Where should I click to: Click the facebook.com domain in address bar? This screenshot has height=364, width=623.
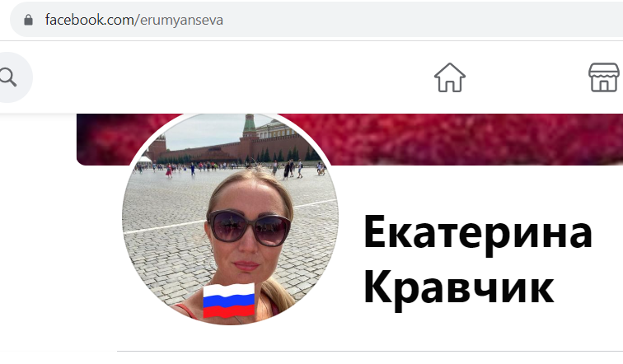click(89, 20)
